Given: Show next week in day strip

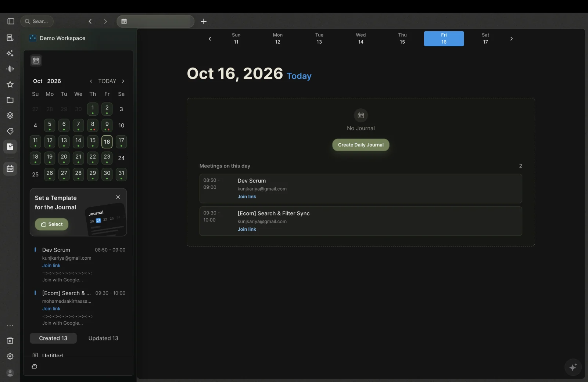Looking at the screenshot, I should 511,39.
